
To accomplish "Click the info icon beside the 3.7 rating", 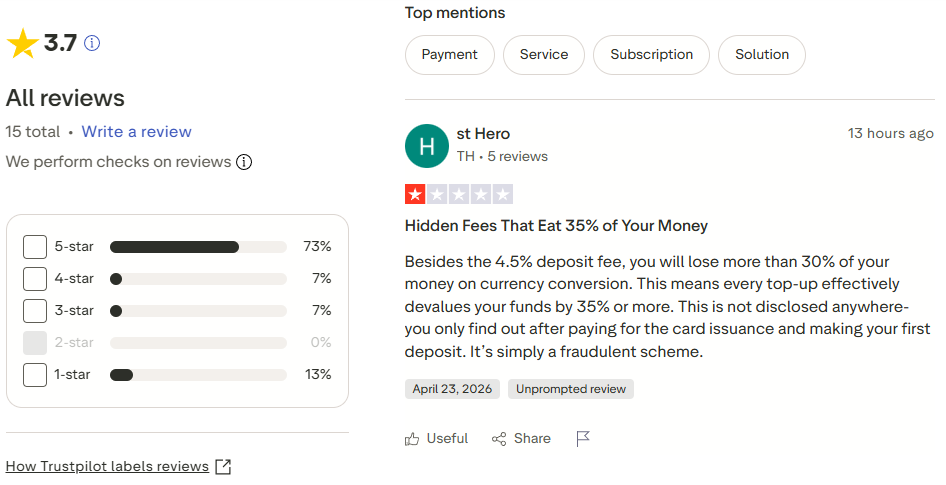I will (92, 43).
